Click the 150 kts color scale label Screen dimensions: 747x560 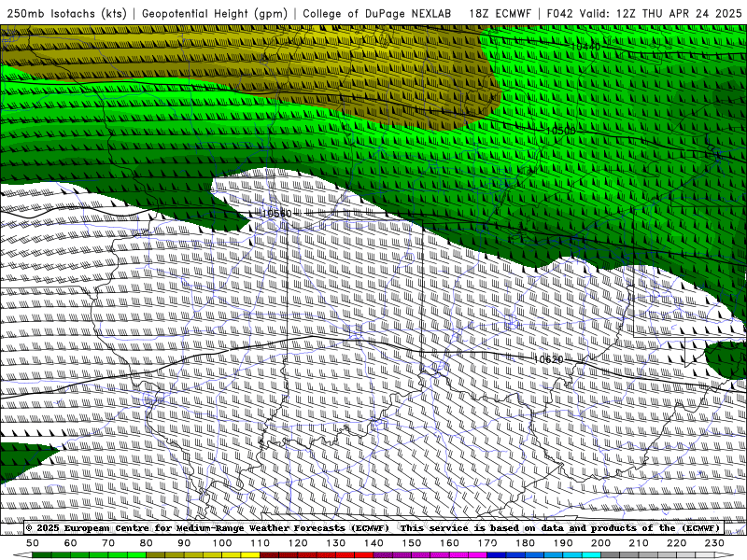(x=412, y=543)
